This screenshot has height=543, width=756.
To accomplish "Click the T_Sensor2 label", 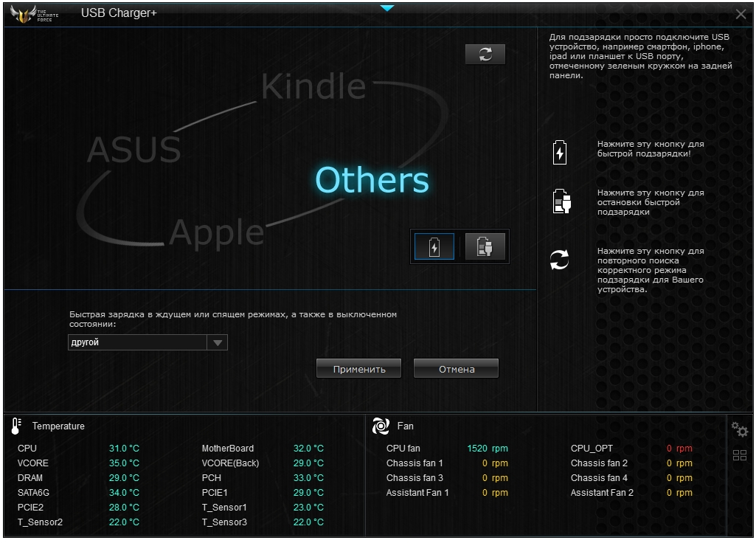I will tap(40, 522).
